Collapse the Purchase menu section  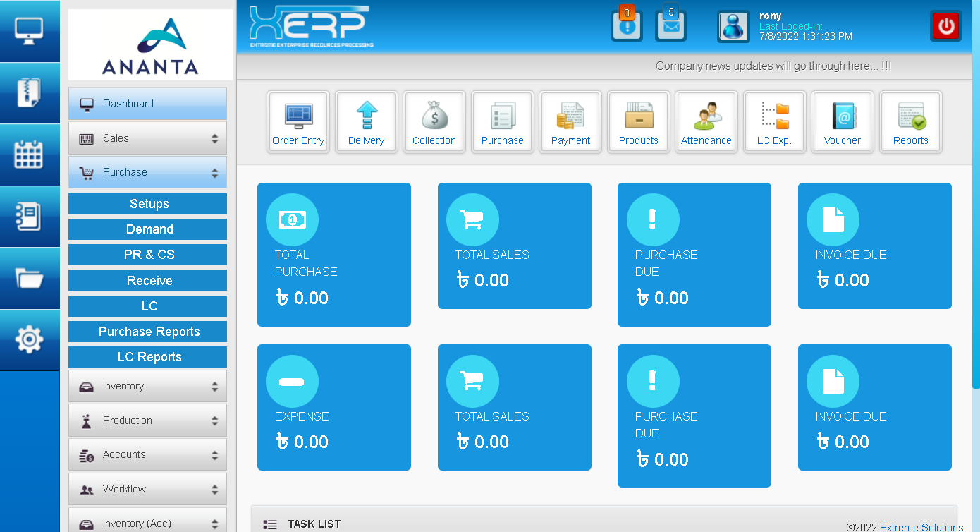147,172
